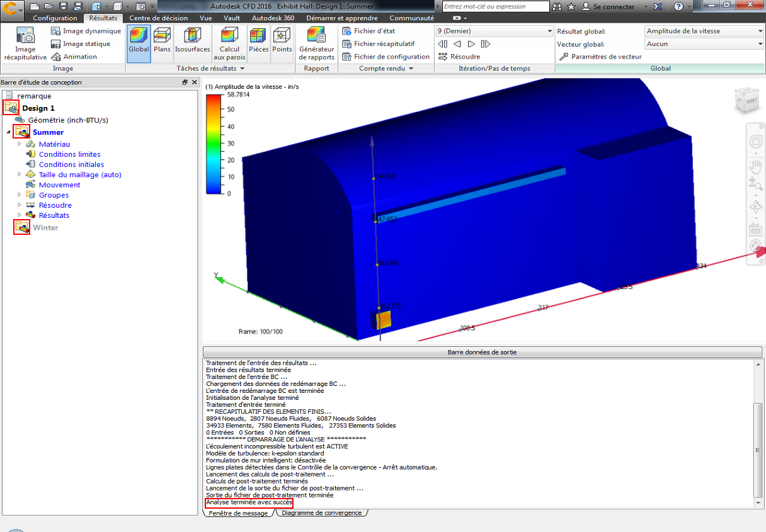
Task: Click the save quick-access icon
Action: pyautogui.click(x=63, y=6)
